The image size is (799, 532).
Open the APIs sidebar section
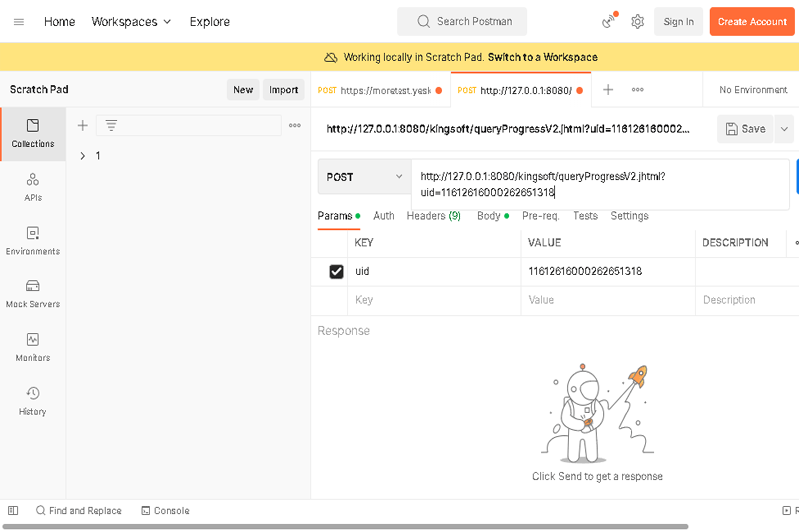[33, 187]
